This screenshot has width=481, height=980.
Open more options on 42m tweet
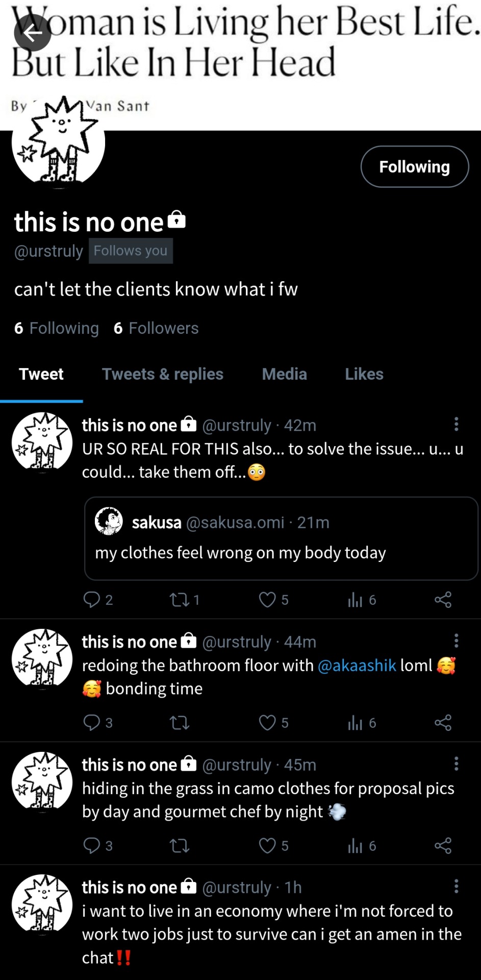coord(456,424)
